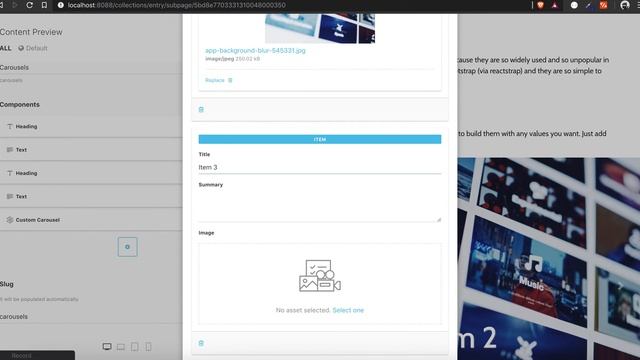Click the Components section label
Image resolution: width=640 pixels, height=360 pixels.
pyautogui.click(x=20, y=104)
